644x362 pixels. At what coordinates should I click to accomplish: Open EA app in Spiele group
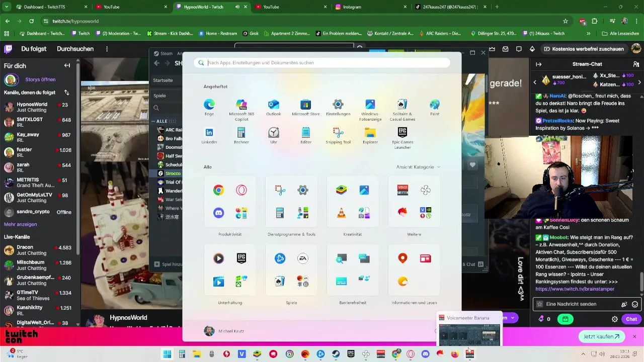pyautogui.click(x=303, y=258)
